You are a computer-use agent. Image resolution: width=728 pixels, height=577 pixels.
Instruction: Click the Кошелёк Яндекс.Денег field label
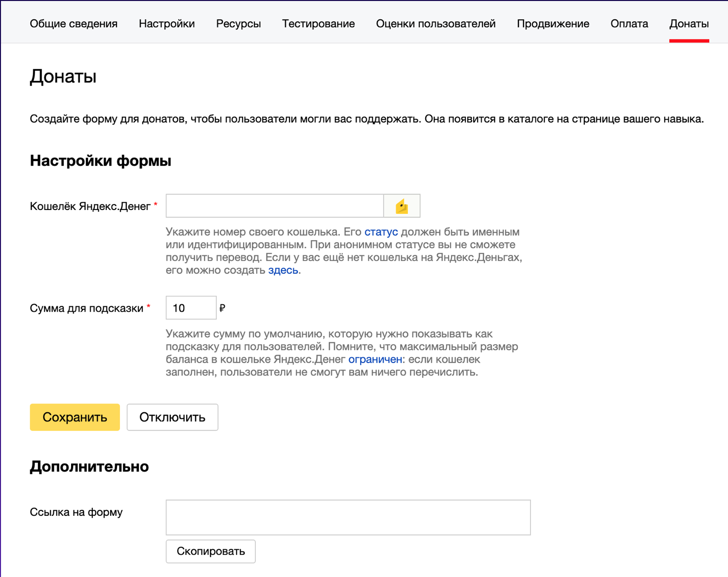90,206
